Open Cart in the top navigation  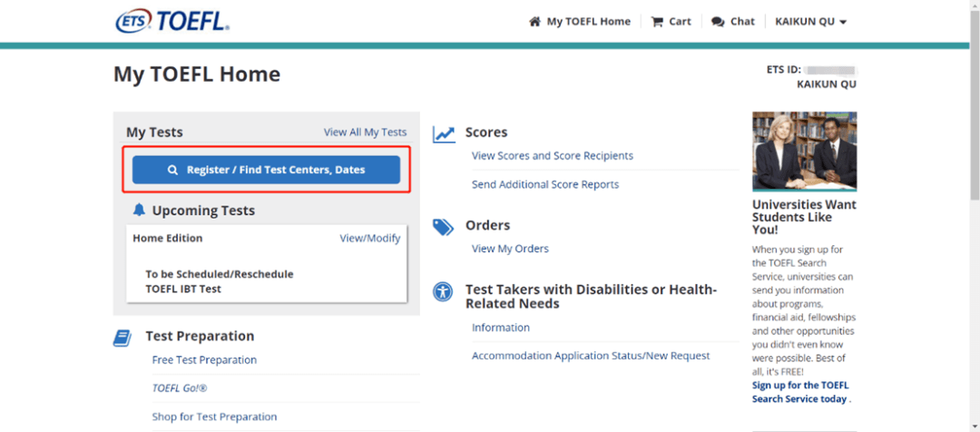click(680, 21)
